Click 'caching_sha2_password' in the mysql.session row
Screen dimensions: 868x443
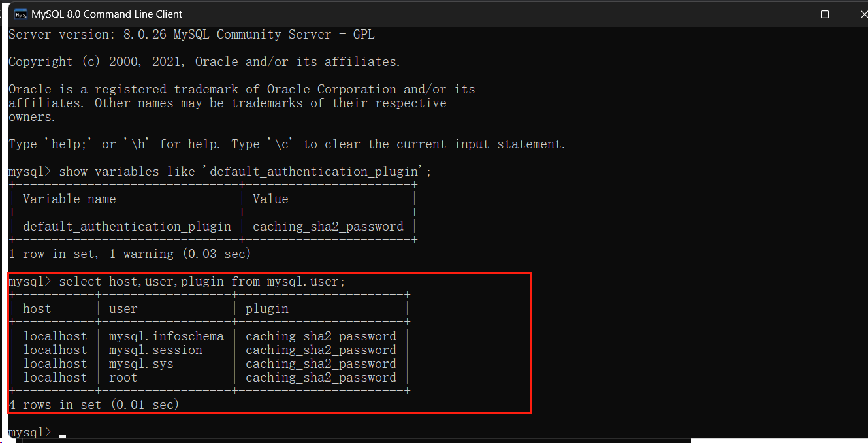click(321, 350)
